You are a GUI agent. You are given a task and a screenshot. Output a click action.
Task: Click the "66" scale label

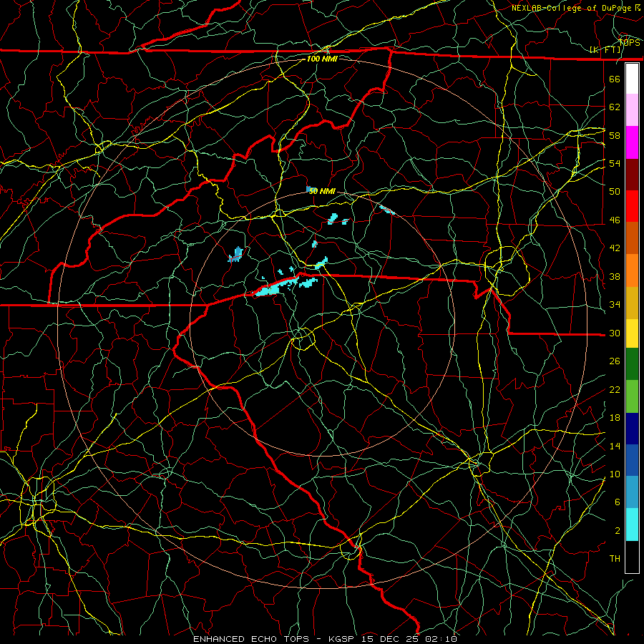click(x=615, y=79)
